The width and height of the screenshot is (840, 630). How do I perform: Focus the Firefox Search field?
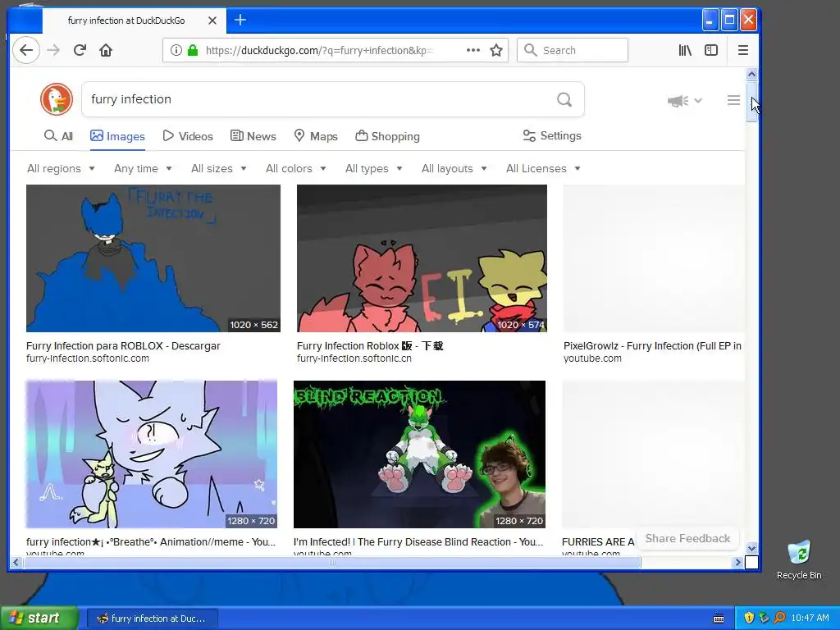[x=572, y=50]
